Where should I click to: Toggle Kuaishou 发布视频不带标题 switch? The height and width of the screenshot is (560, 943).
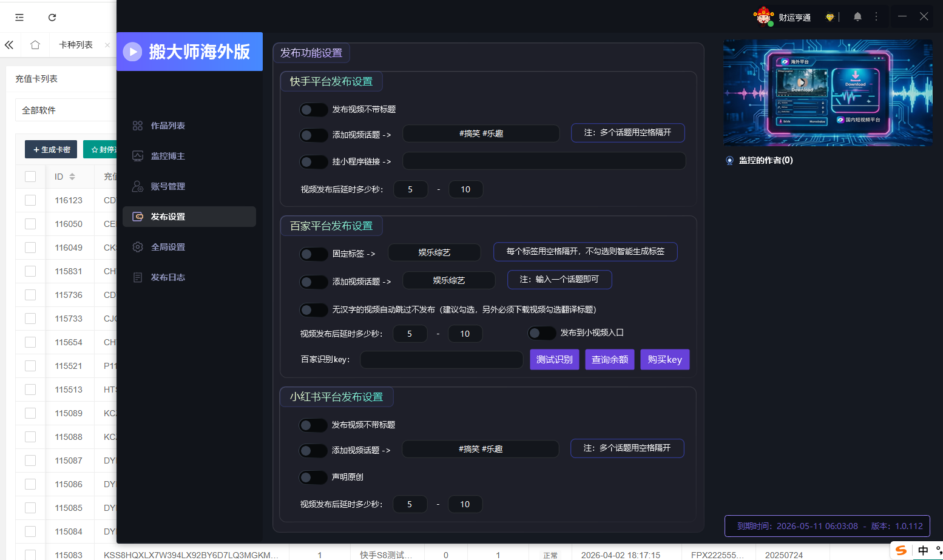click(314, 110)
